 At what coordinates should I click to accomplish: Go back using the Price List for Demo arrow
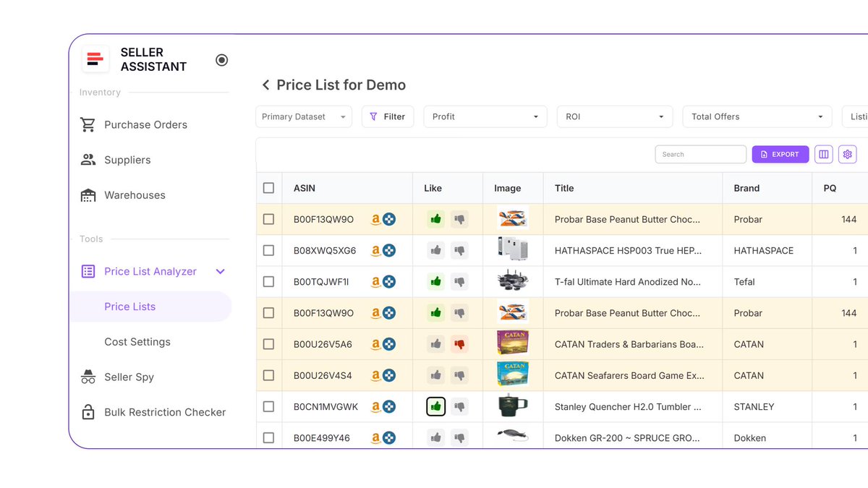point(265,85)
